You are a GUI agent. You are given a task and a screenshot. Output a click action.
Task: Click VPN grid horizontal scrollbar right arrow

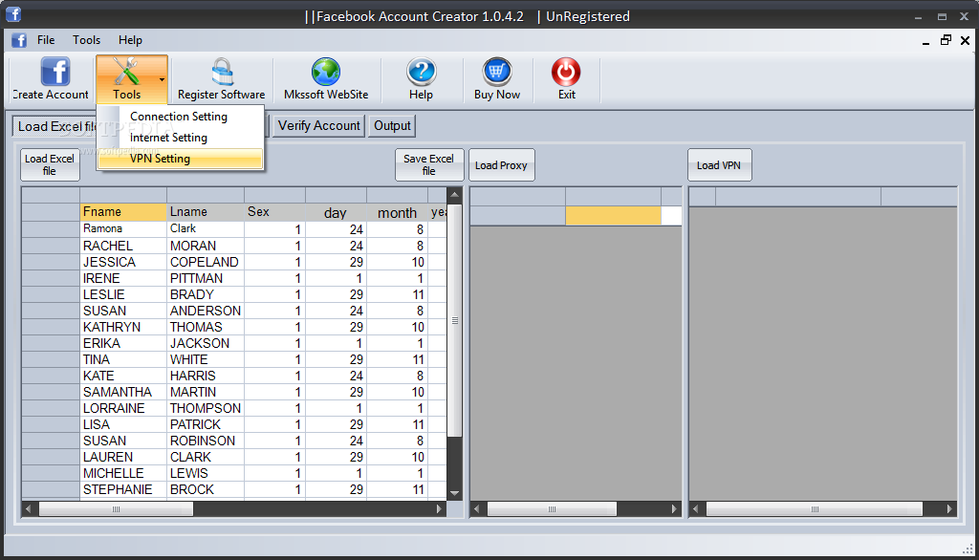(x=949, y=508)
